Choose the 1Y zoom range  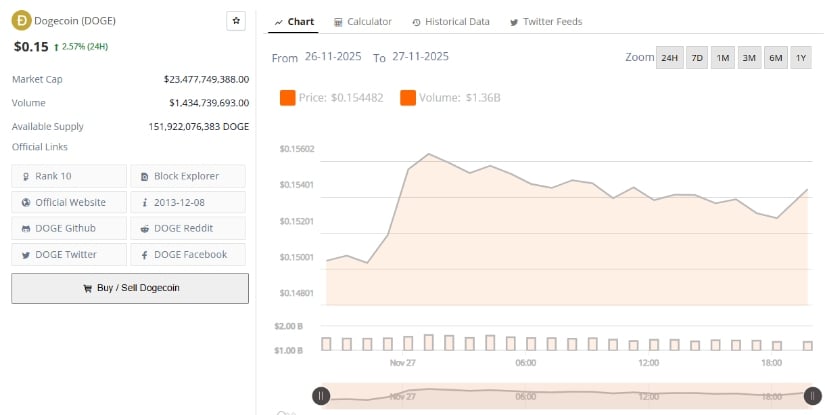pos(800,58)
